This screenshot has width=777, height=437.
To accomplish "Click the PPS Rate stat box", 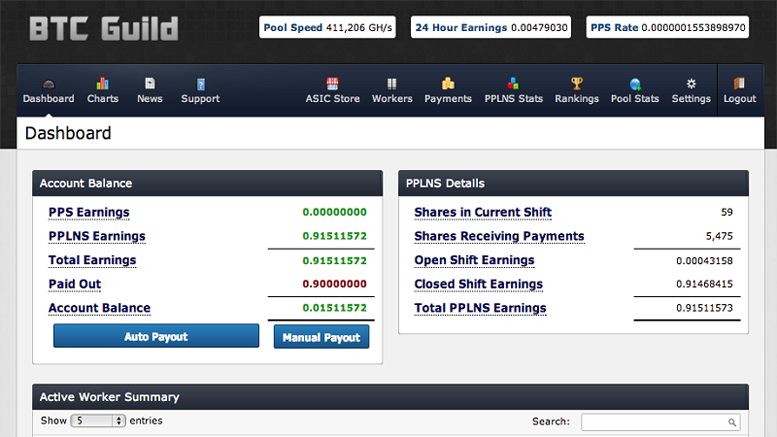I will point(667,27).
